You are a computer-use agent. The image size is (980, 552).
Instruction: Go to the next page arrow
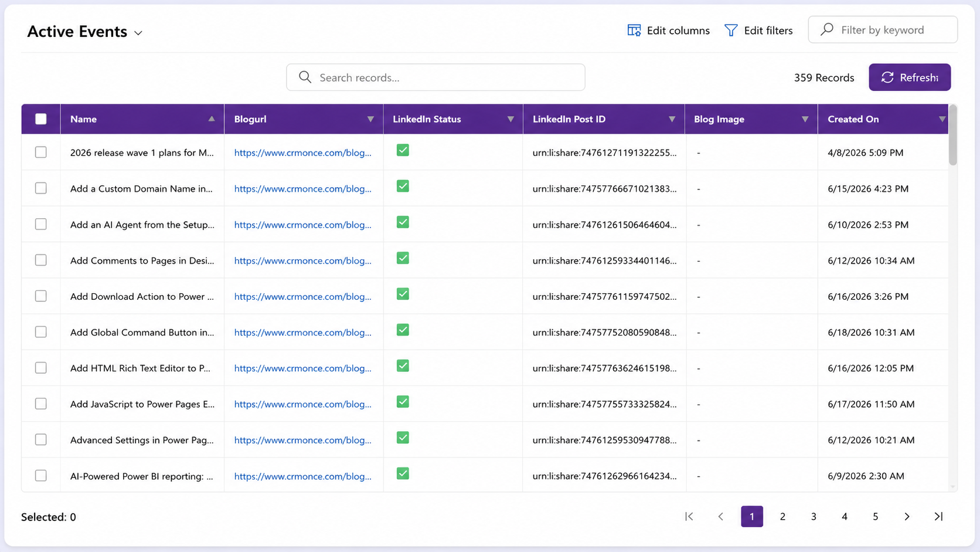coord(907,516)
